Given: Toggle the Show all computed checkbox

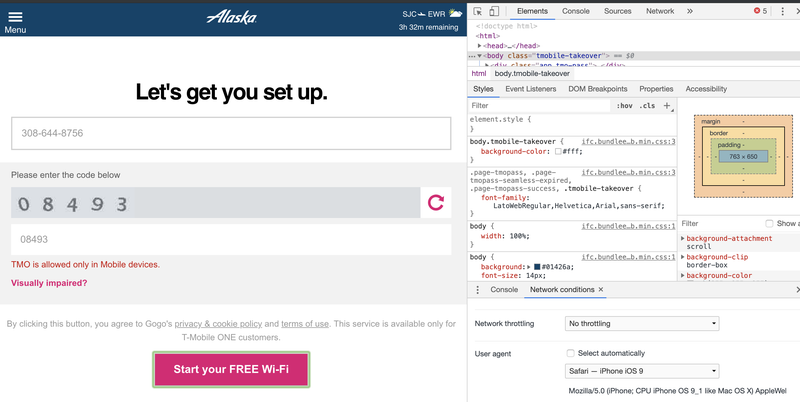Looking at the screenshot, I should [x=769, y=223].
